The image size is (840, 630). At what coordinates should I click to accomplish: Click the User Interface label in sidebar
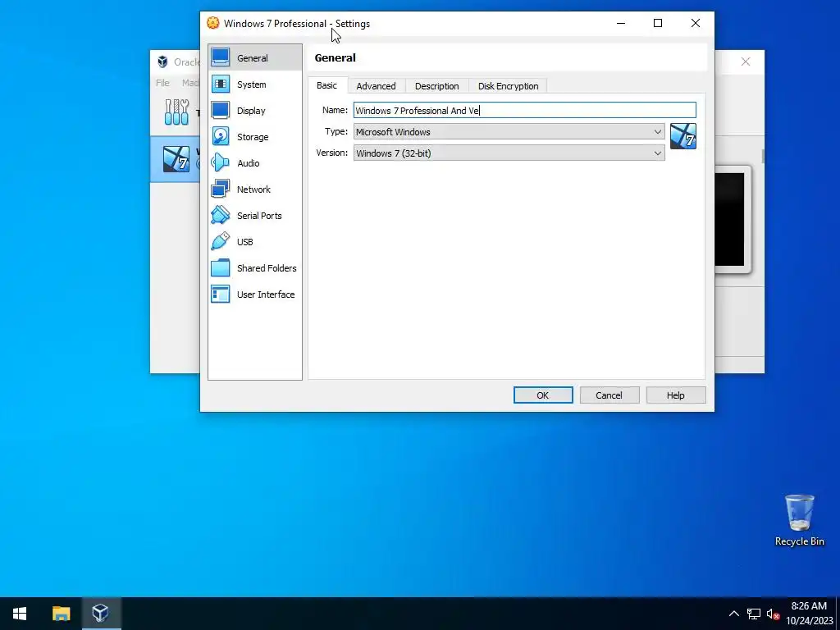[266, 294]
